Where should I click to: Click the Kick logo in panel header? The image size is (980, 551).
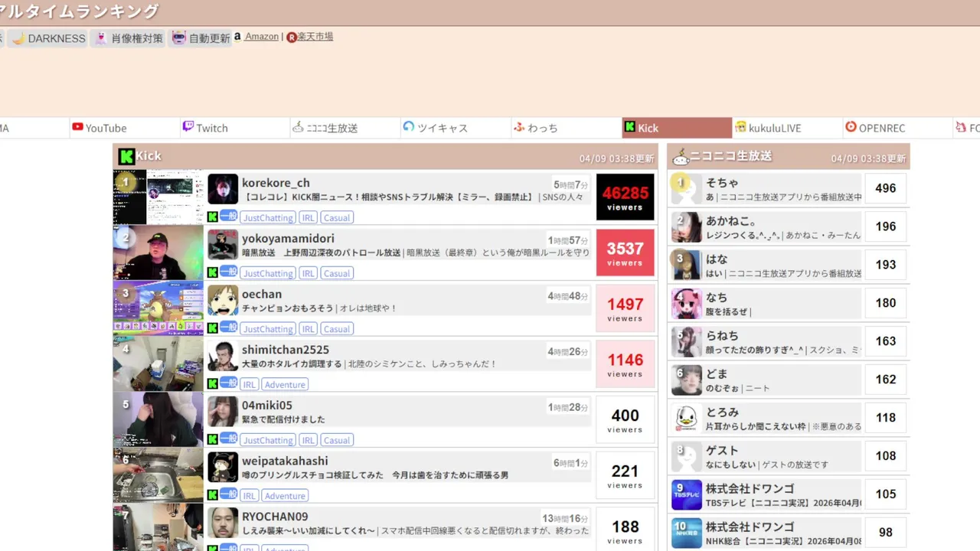coord(126,156)
